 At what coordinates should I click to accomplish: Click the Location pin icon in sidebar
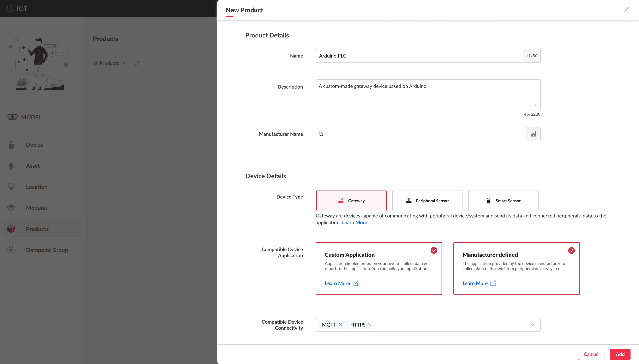pyautogui.click(x=11, y=187)
